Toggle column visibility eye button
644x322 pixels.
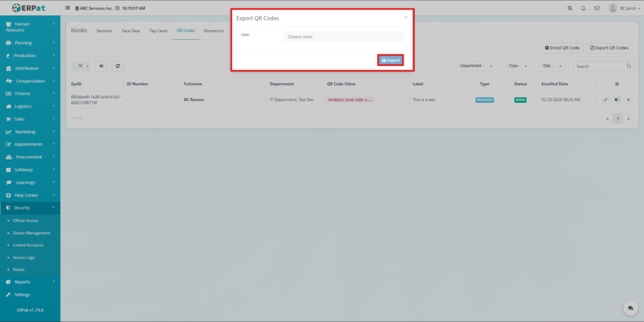coord(101,65)
